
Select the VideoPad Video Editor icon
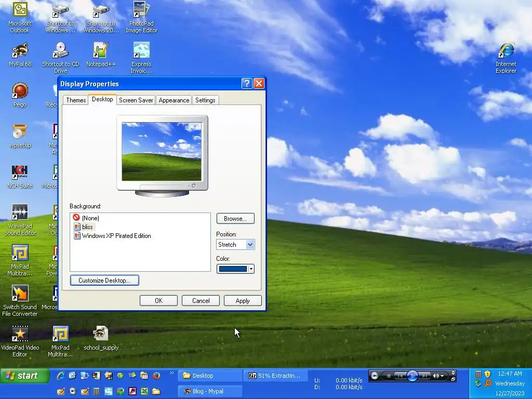[20, 341]
